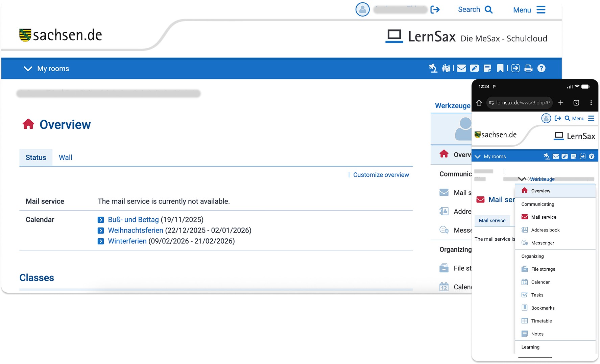Tap the notes icon in the phone toolbar
The image size is (600, 364).
click(x=574, y=156)
